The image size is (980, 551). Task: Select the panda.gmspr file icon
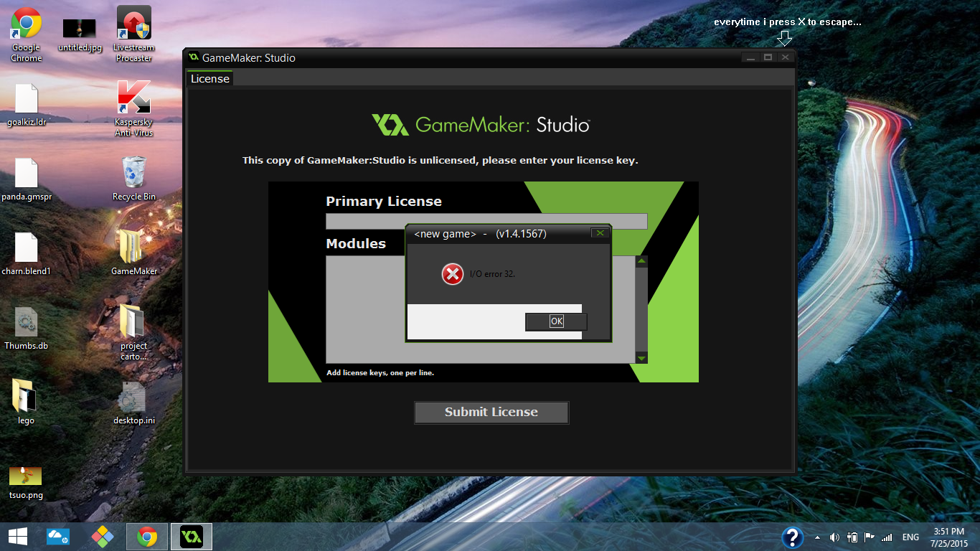(x=26, y=179)
